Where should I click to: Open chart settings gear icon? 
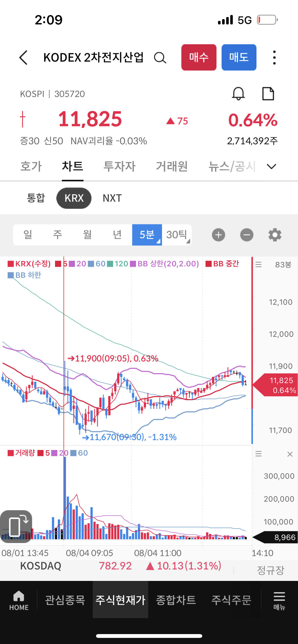[275, 235]
